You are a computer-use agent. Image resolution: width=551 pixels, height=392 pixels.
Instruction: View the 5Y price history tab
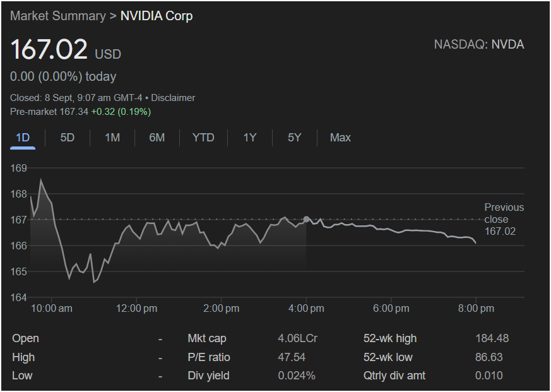(295, 138)
